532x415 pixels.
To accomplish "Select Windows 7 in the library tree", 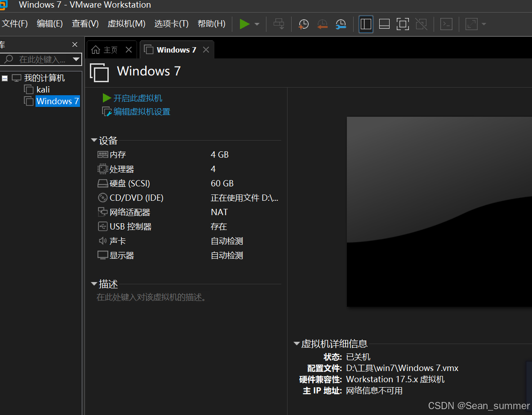I will (58, 101).
